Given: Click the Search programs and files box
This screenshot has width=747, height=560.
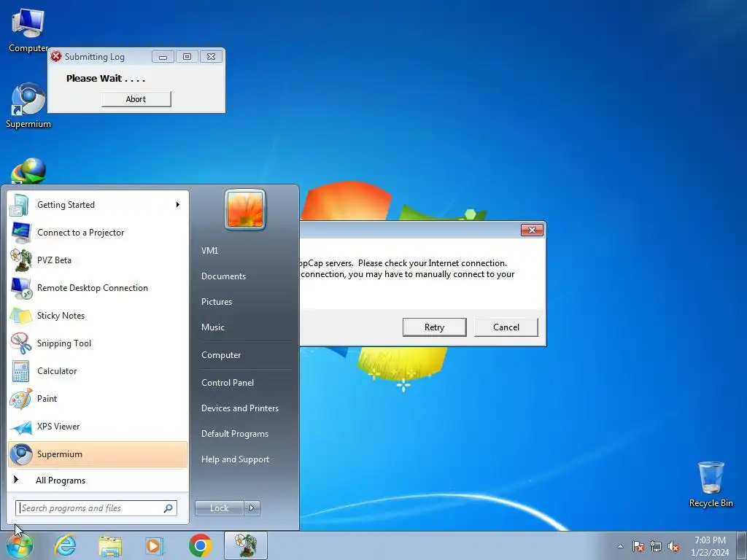Looking at the screenshot, I should [x=96, y=508].
